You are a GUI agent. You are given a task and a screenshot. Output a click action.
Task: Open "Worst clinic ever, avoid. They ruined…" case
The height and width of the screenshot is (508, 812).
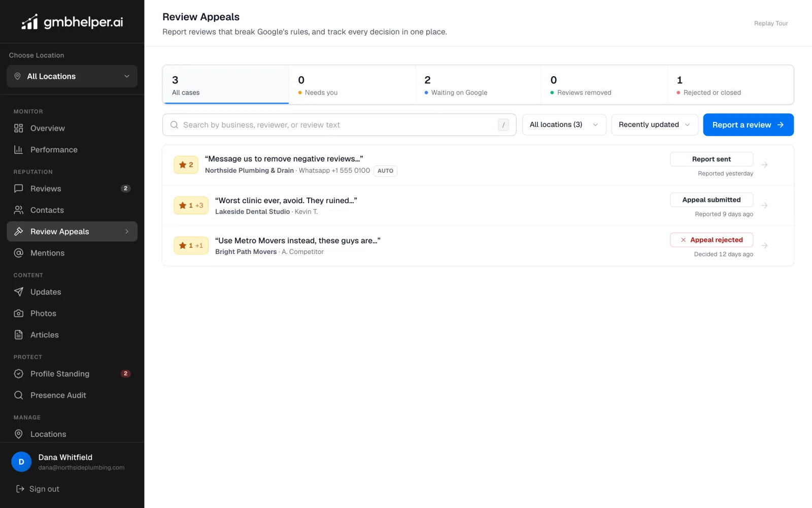(286, 200)
